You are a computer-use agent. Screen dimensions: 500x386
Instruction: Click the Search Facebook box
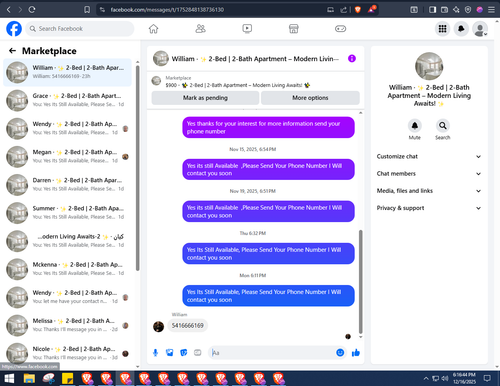80,29
